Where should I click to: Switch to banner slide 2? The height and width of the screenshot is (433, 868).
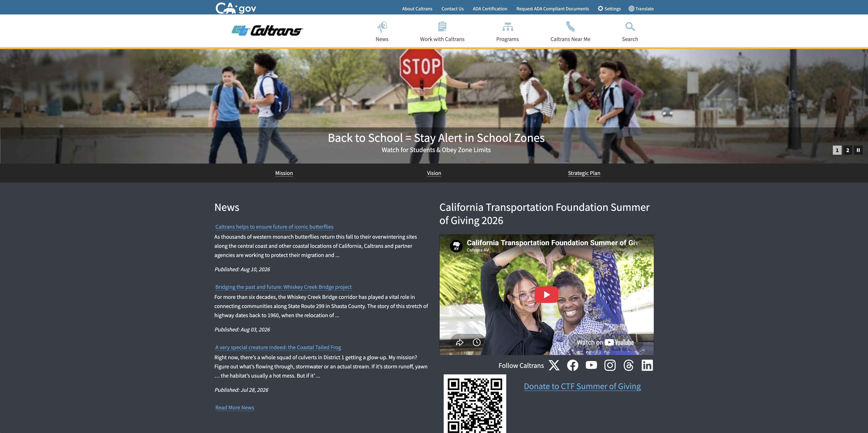pyautogui.click(x=847, y=150)
